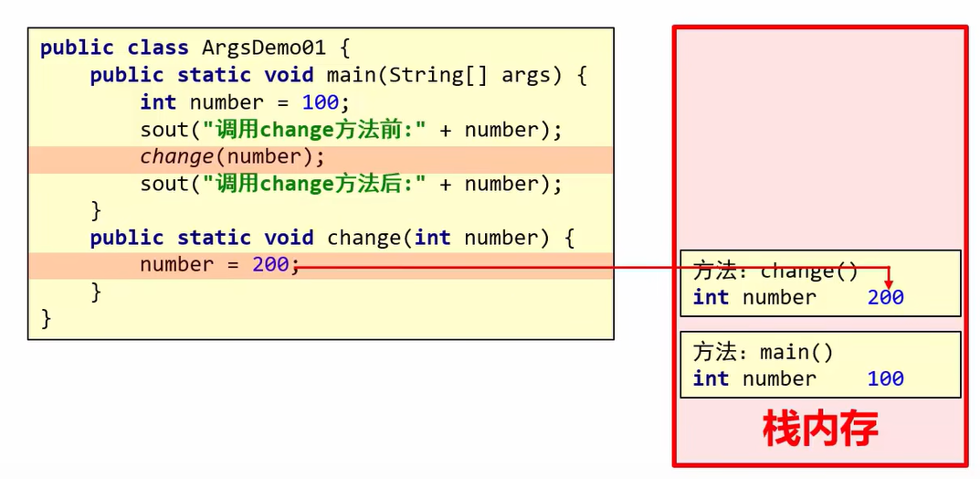This screenshot has height=479, width=980.
Task: Select the purple 200 in the code
Action: pos(270,265)
